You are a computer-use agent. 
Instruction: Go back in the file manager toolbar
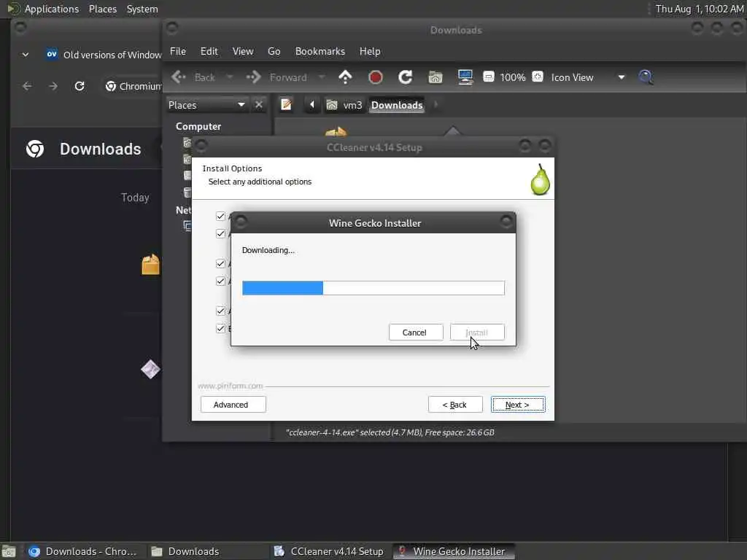coord(194,77)
